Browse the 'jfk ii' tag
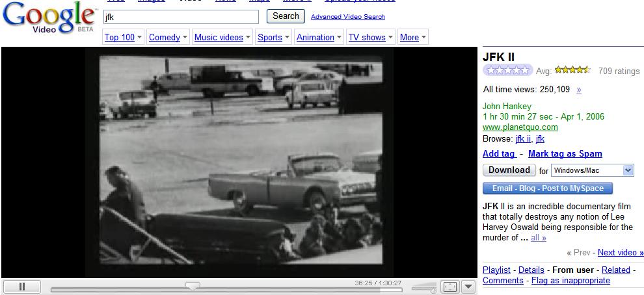This screenshot has width=644, height=295. pos(523,138)
